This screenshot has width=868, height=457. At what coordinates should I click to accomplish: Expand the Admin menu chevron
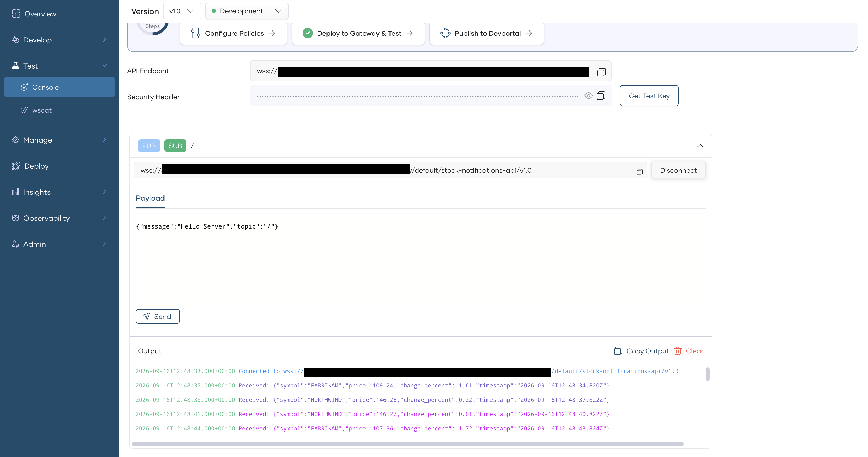tap(104, 244)
